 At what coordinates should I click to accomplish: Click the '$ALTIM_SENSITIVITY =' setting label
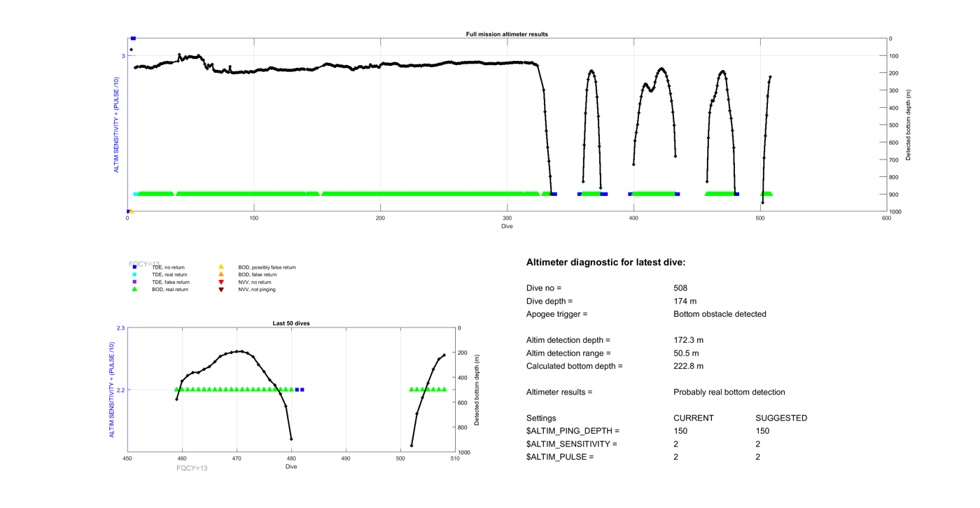(572, 444)
